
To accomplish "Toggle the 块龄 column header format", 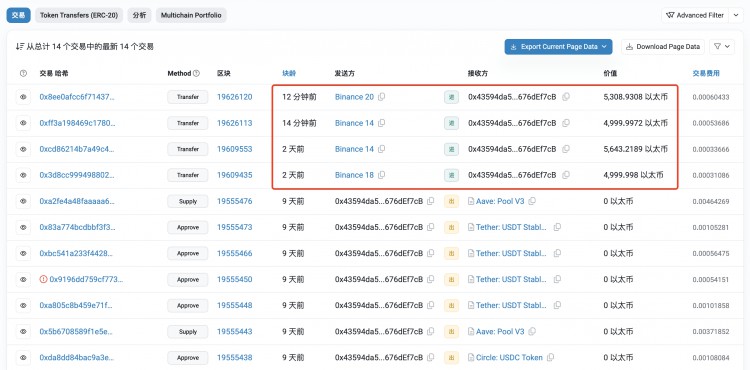I will coord(289,73).
